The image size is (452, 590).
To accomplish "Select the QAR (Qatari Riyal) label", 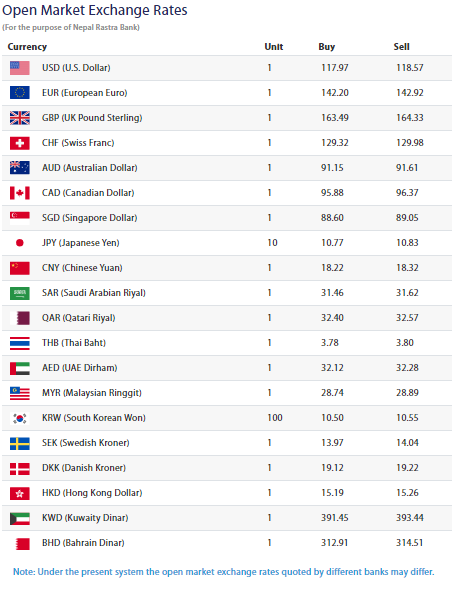I will 78,318.
